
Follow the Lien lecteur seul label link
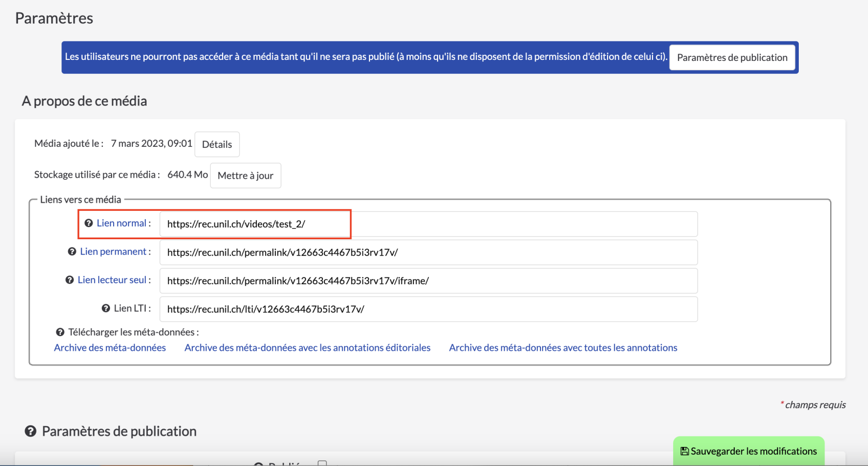click(112, 280)
